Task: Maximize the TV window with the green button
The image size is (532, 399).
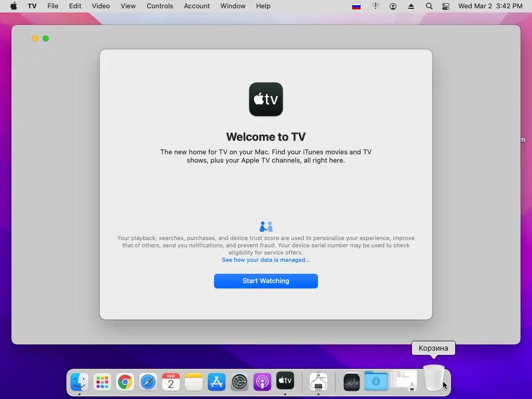Action: click(x=46, y=38)
